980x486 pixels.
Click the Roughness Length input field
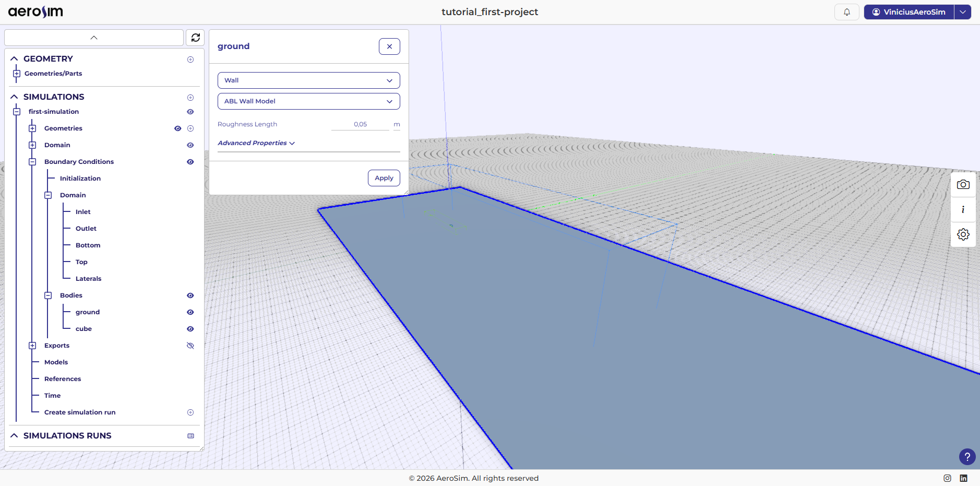(x=360, y=124)
